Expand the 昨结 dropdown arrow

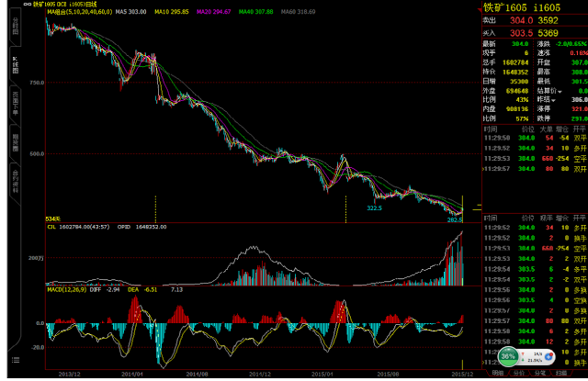tap(553, 100)
